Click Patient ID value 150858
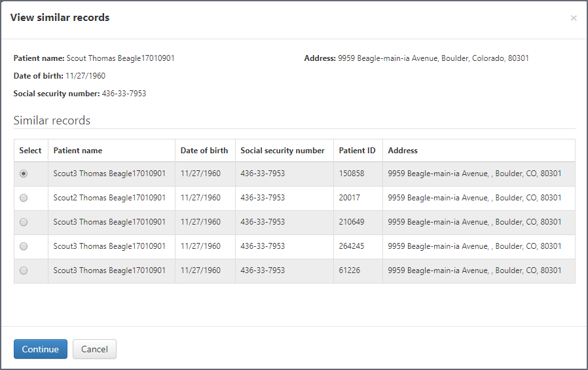 (352, 173)
